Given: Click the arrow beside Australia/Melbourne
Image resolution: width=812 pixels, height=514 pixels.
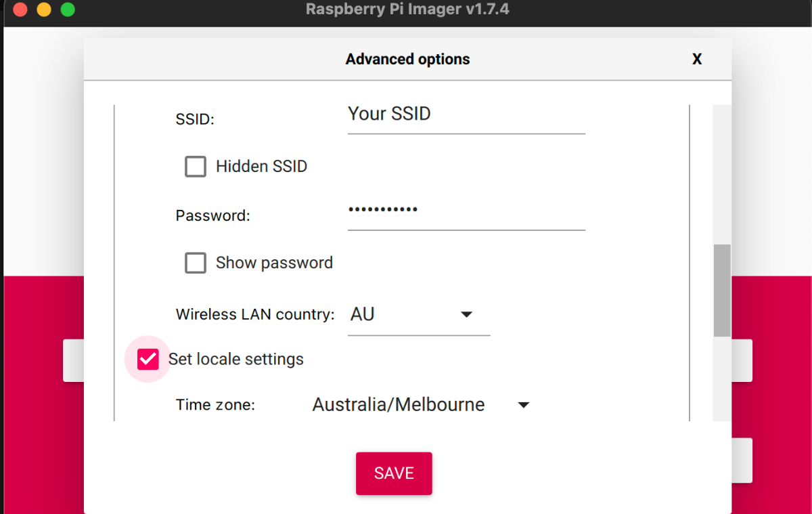Looking at the screenshot, I should (523, 405).
